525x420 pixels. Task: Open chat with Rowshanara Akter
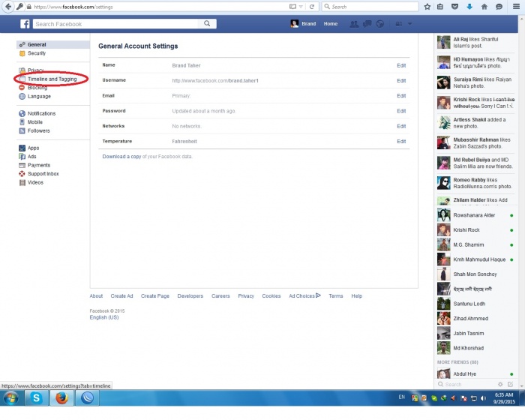tap(475, 215)
